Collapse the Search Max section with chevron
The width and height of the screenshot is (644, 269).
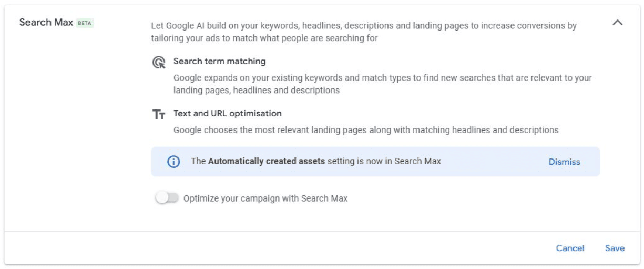pos(618,23)
